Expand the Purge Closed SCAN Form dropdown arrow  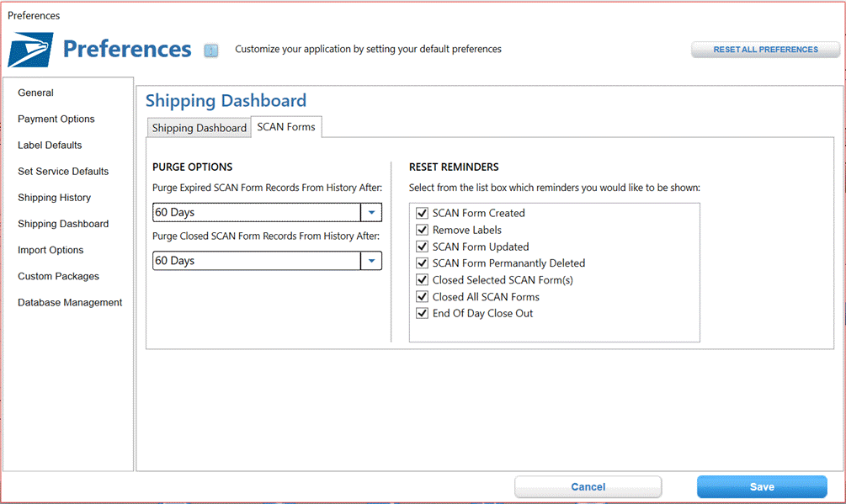pyautogui.click(x=371, y=261)
